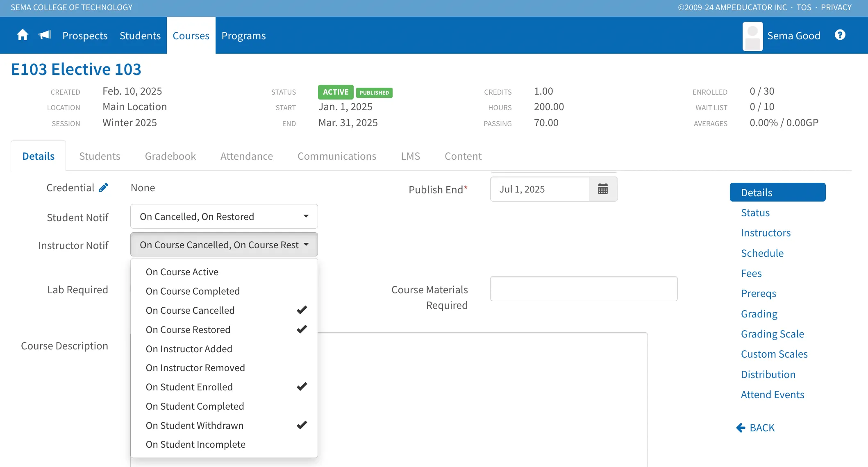Go to the home page icon
This screenshot has height=467, width=868.
pos(23,35)
